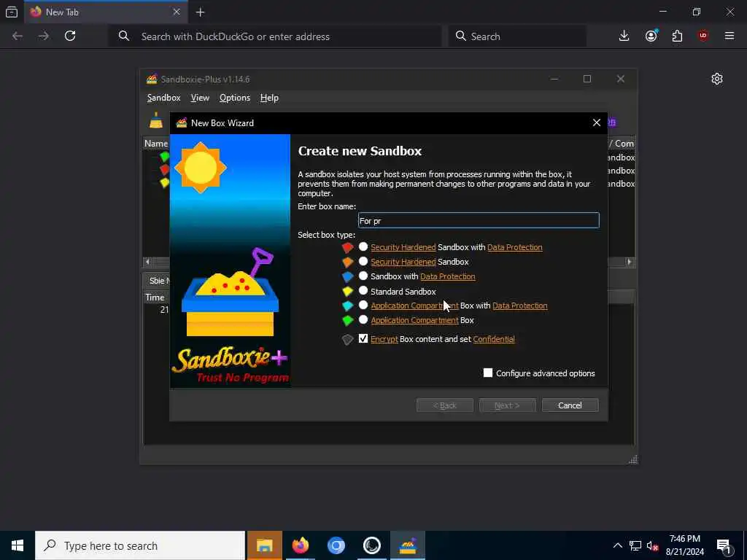This screenshot has width=747, height=560.
Task: Click the muted volume tray icon
Action: coord(653,545)
